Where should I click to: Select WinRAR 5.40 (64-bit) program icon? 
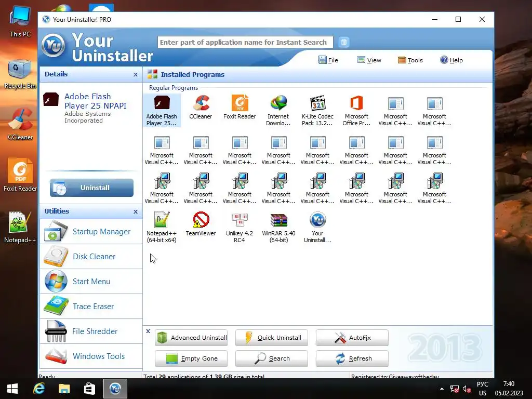point(278,228)
